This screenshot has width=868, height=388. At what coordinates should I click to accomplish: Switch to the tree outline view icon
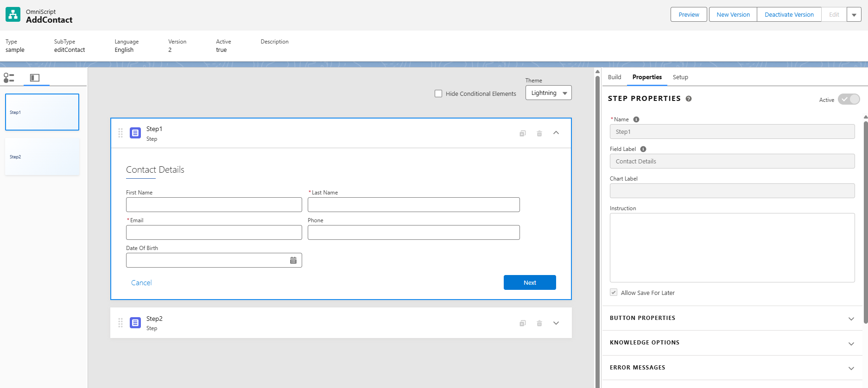click(9, 78)
